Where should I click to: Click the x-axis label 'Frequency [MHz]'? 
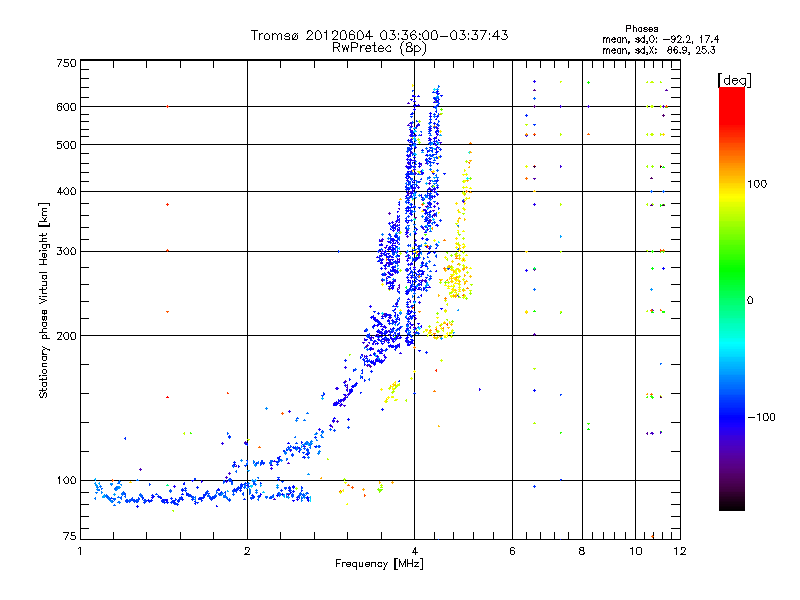click(x=379, y=564)
